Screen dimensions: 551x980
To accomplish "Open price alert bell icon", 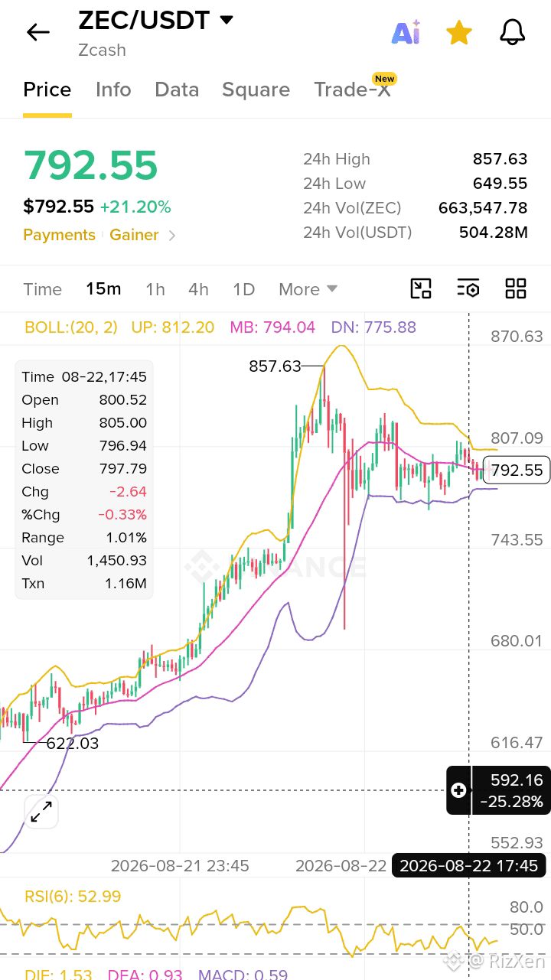I will click(x=512, y=32).
